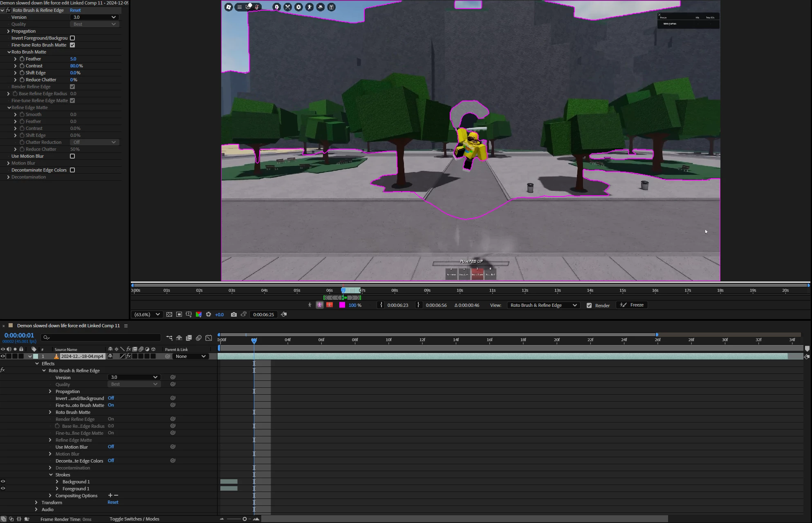812x523 pixels.
Task: Click the Frame Blending enable icon in timeline
Action: pos(189,338)
